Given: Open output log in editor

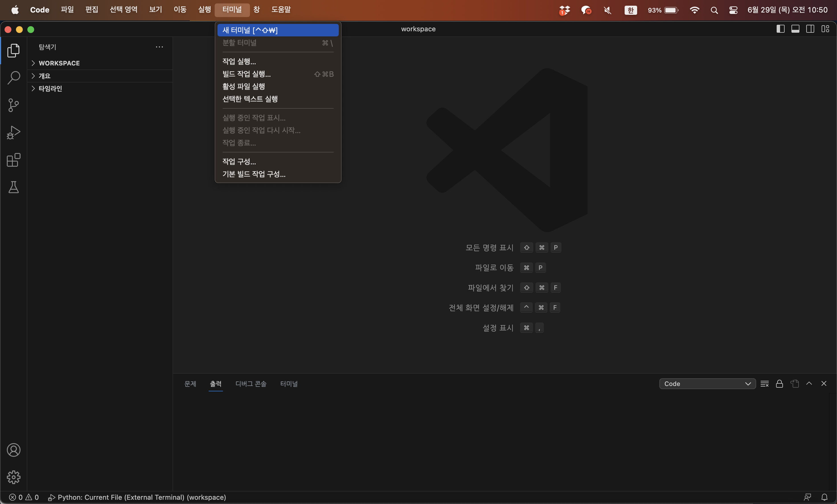Looking at the screenshot, I should 794,383.
